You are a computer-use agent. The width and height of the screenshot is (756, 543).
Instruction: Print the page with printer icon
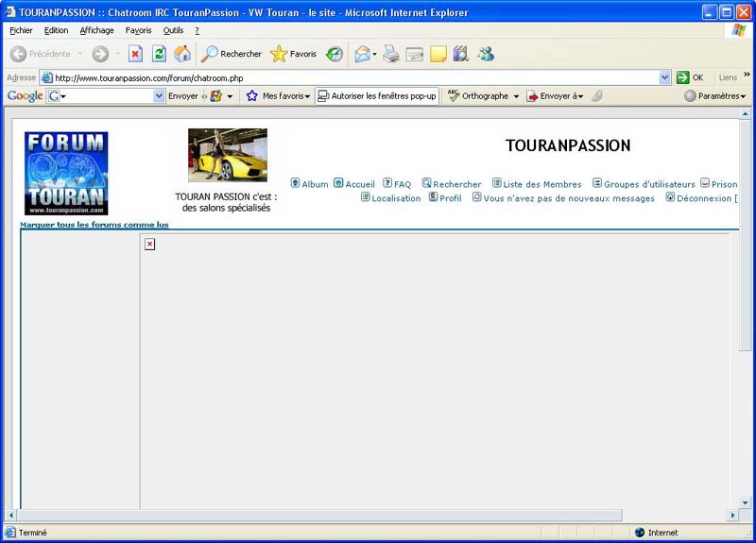tap(391, 54)
